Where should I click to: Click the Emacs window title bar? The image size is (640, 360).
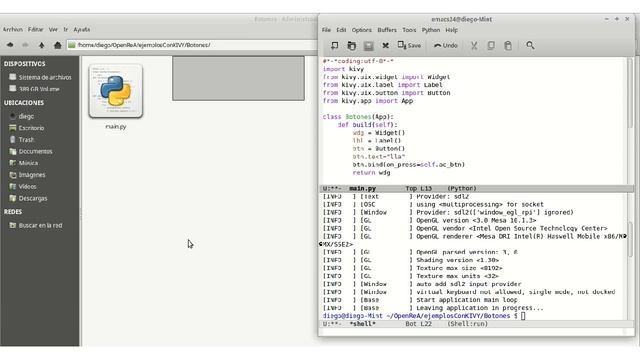[x=461, y=19]
